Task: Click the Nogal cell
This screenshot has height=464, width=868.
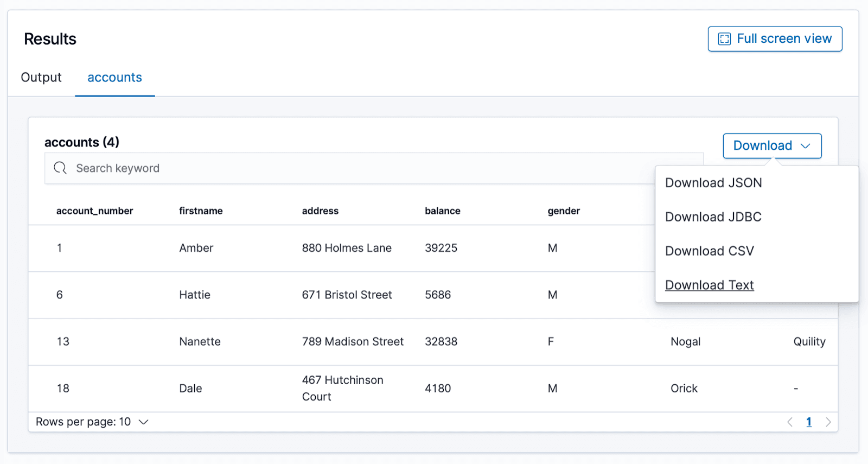Action: click(x=686, y=342)
